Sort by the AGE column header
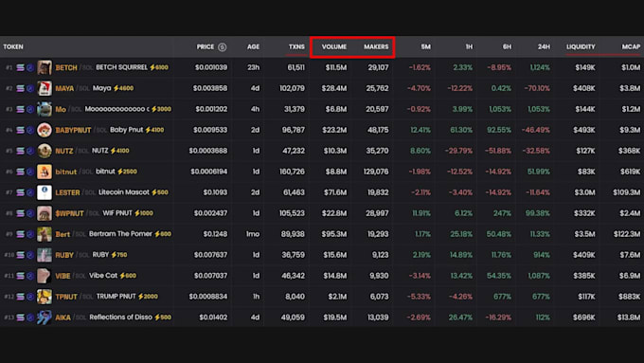 pyautogui.click(x=253, y=46)
